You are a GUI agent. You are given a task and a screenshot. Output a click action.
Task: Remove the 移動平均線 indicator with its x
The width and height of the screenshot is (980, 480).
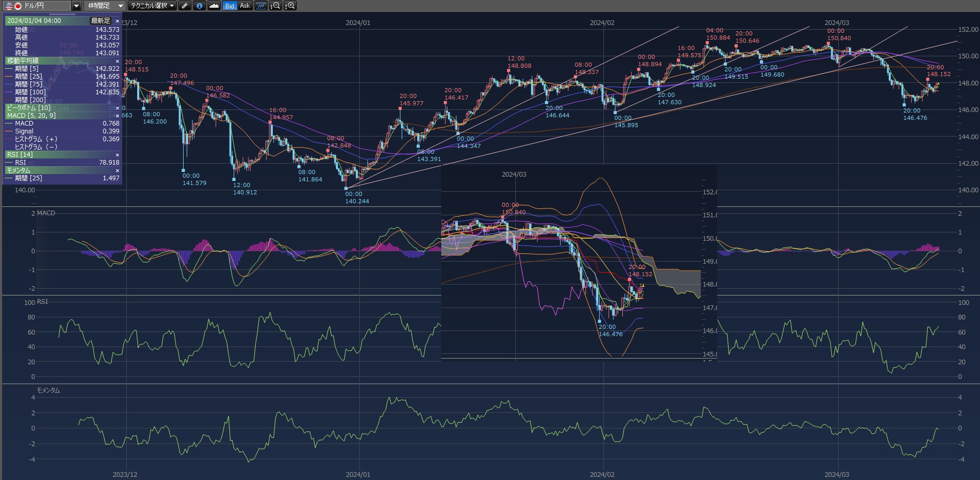tap(117, 61)
